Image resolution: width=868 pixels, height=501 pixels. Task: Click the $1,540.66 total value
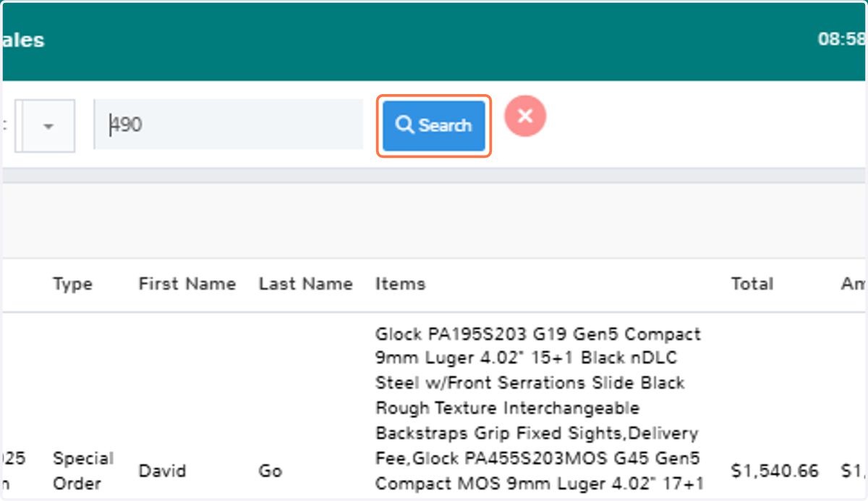click(775, 471)
